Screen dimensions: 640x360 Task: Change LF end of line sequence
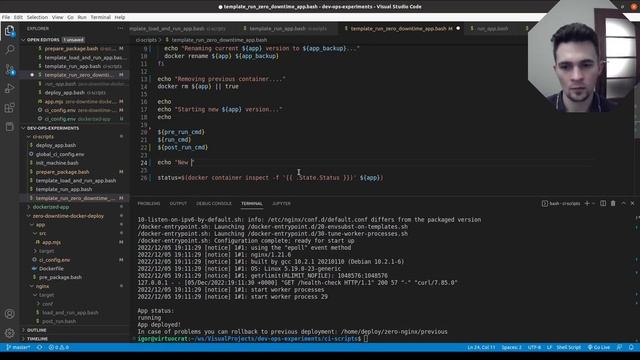[549, 347]
